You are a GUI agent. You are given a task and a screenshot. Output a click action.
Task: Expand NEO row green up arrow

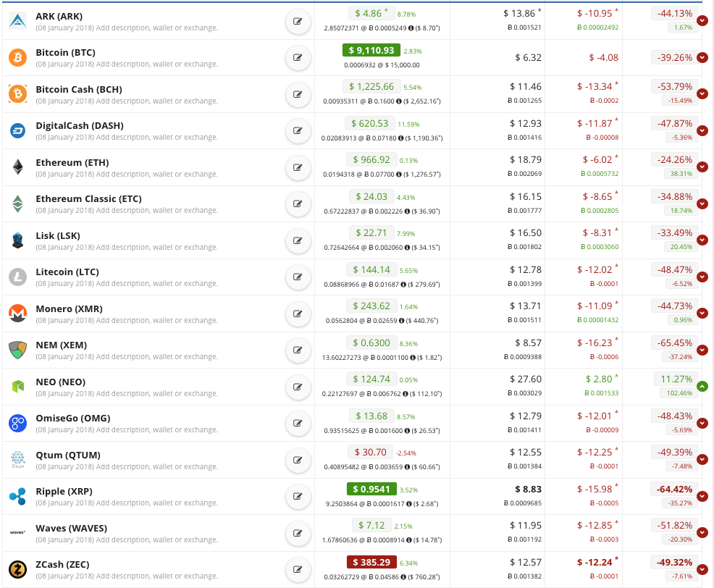pyautogui.click(x=702, y=387)
